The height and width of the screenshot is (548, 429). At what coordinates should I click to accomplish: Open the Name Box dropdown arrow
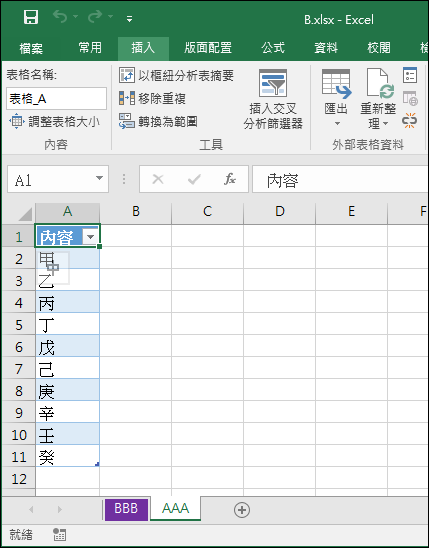pyautogui.click(x=99, y=179)
